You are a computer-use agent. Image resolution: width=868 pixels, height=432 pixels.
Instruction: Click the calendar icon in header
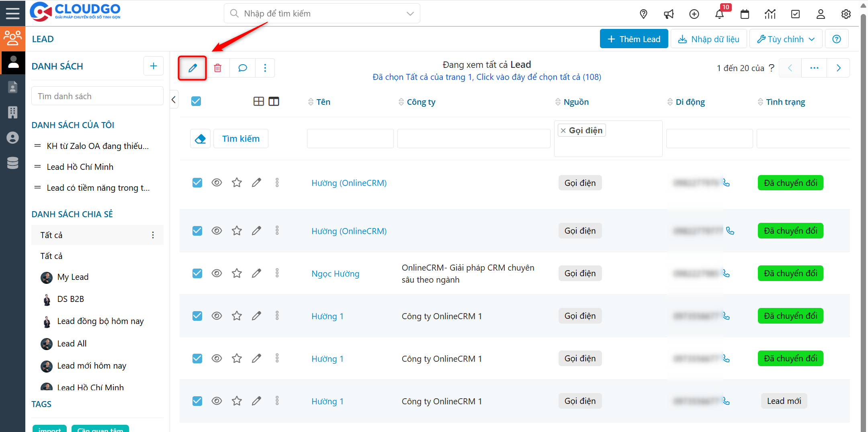(x=745, y=14)
